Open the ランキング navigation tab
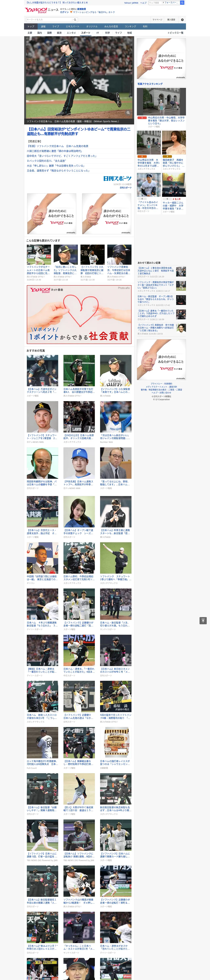 [x=130, y=27]
